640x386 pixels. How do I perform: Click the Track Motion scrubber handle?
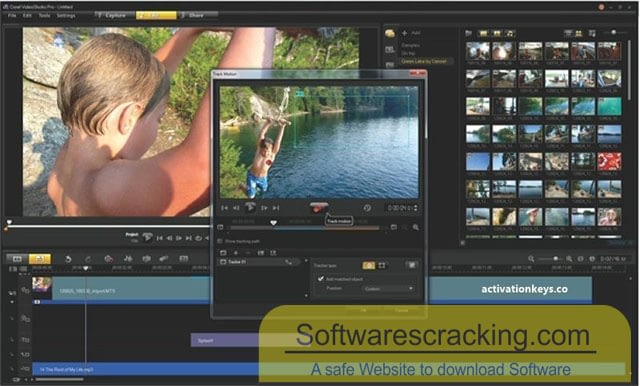pyautogui.click(x=273, y=223)
